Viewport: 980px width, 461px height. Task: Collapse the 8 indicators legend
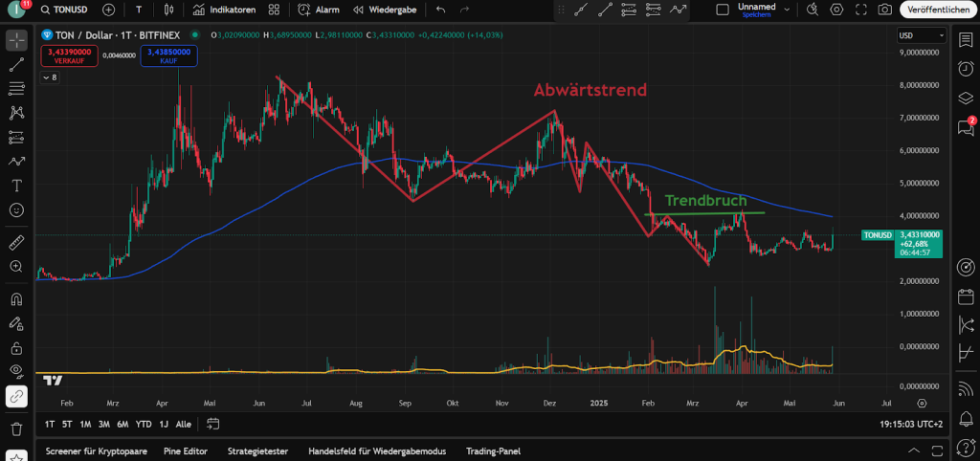pyautogui.click(x=49, y=77)
